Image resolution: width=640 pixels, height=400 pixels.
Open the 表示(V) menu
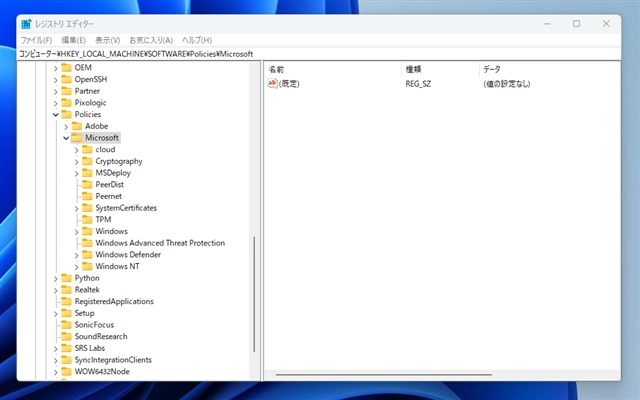(107, 40)
